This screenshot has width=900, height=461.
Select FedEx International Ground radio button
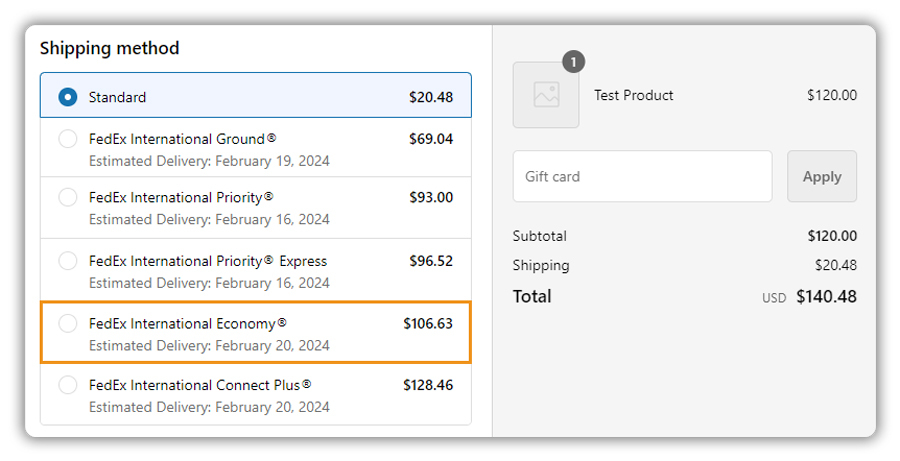(x=68, y=139)
